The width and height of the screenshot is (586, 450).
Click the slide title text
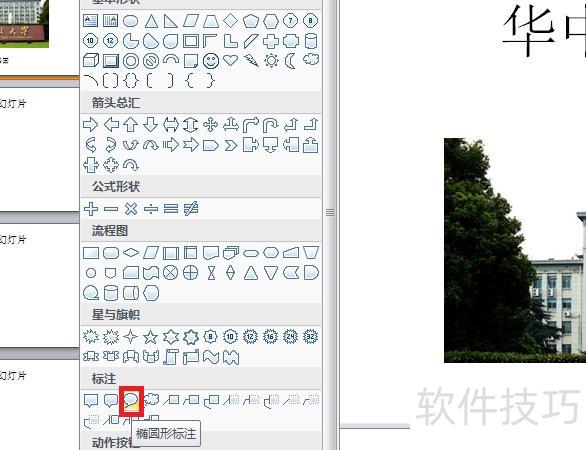tap(544, 30)
